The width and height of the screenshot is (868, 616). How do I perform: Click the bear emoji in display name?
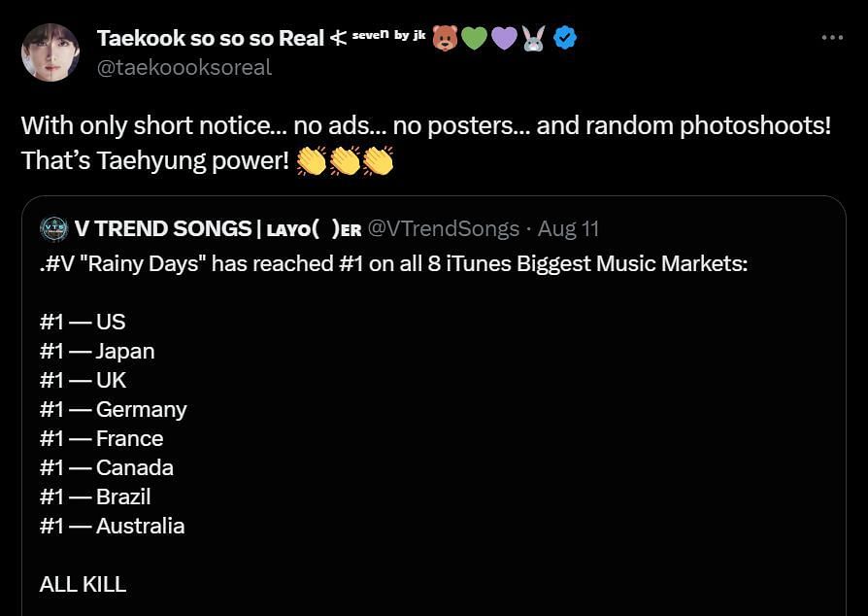coord(446,38)
